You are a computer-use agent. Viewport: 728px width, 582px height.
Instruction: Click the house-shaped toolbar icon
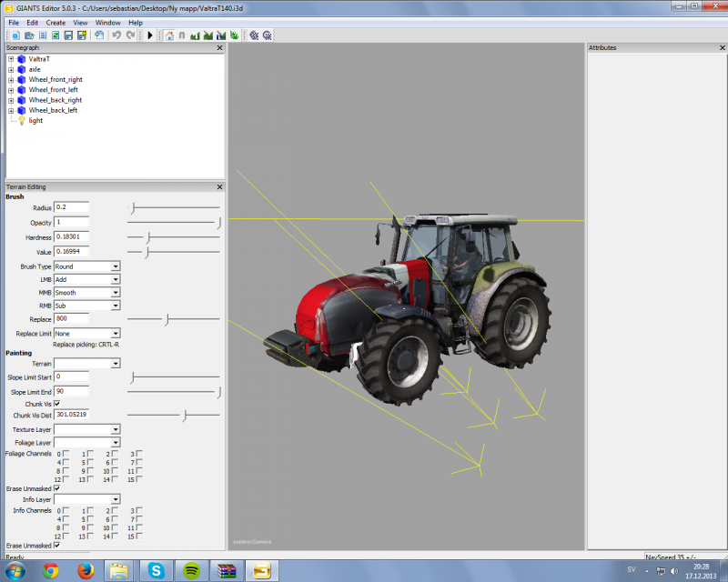pos(169,35)
